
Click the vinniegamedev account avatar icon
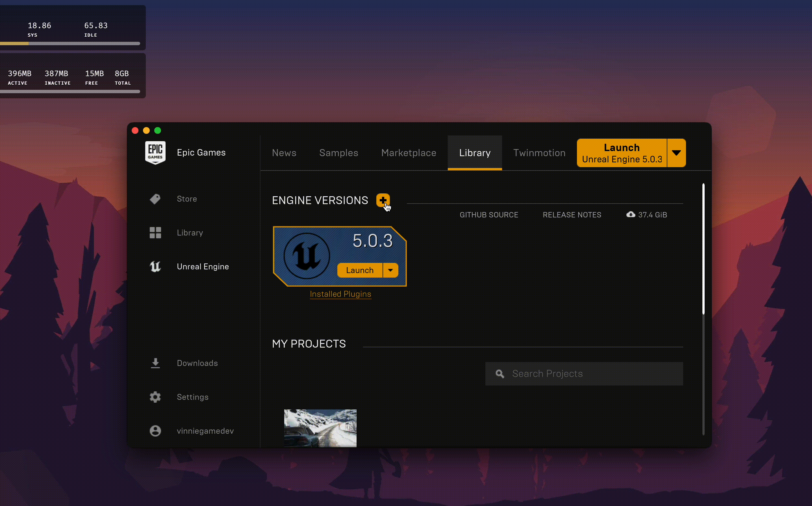[x=155, y=431]
